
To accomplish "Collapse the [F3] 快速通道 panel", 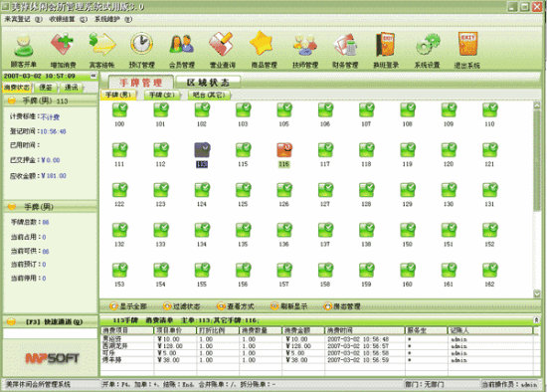I will (x=50, y=321).
